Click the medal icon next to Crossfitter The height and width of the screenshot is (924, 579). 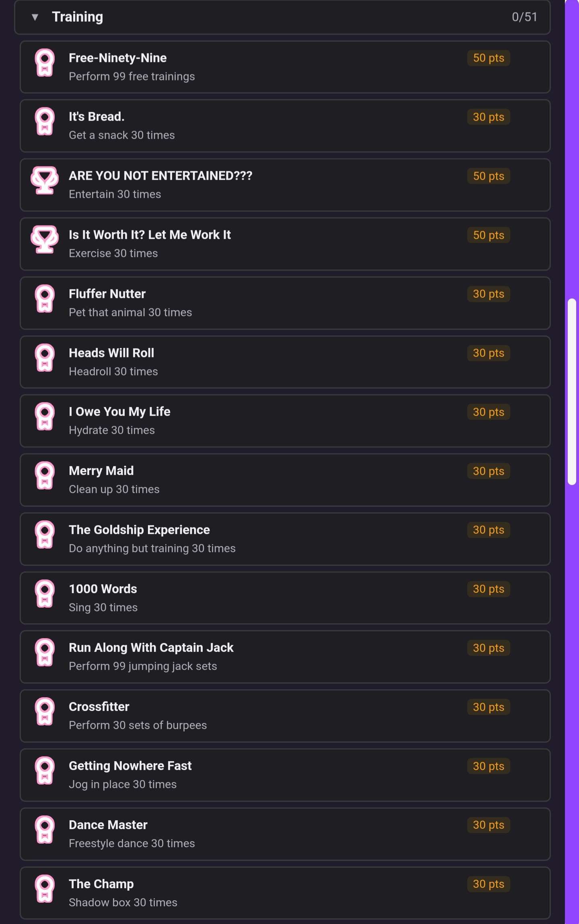click(x=45, y=712)
